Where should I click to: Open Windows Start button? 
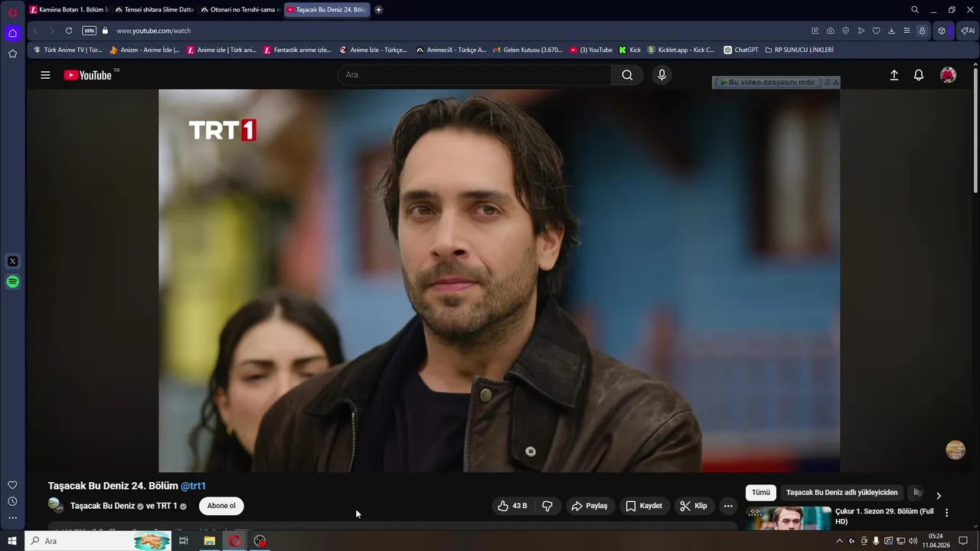tap(12, 541)
